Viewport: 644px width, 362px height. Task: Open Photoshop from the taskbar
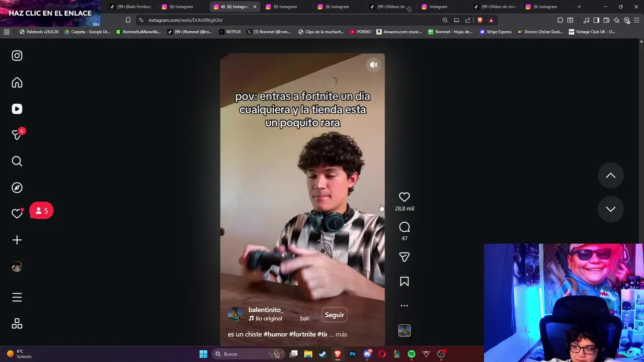point(353,354)
